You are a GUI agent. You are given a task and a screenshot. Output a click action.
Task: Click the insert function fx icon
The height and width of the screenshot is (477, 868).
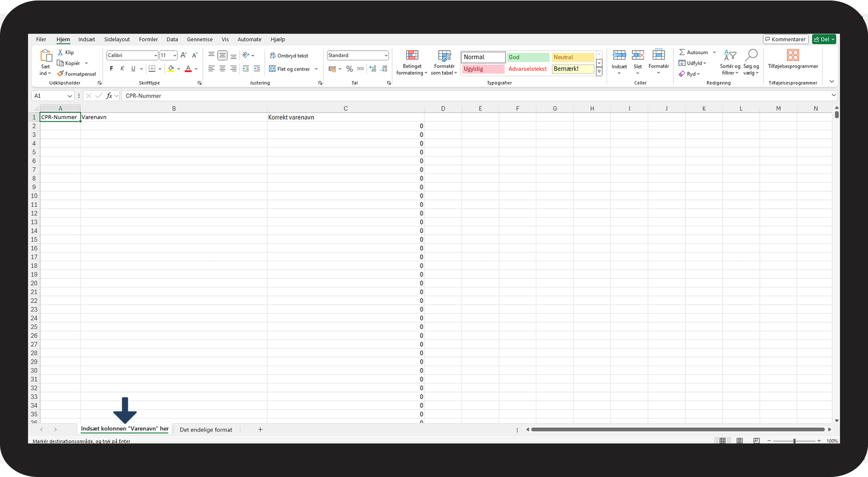(x=109, y=96)
